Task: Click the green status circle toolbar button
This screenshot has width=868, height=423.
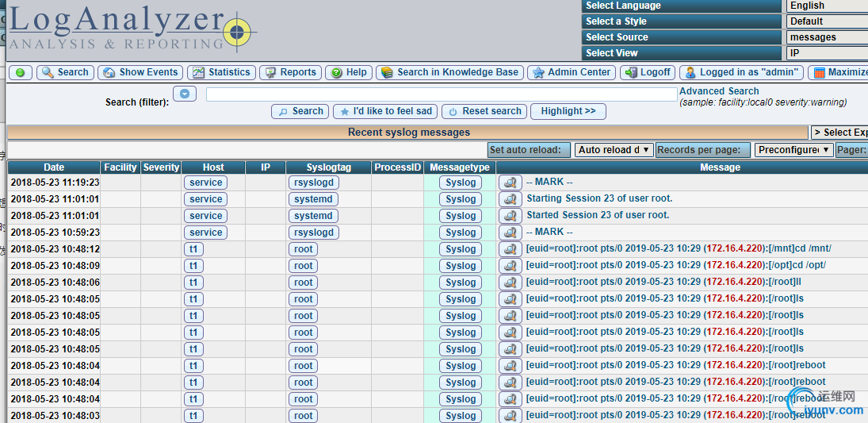Action: tap(21, 73)
